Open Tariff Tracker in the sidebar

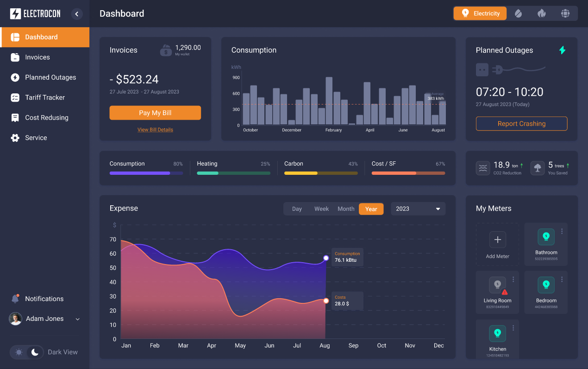click(45, 98)
